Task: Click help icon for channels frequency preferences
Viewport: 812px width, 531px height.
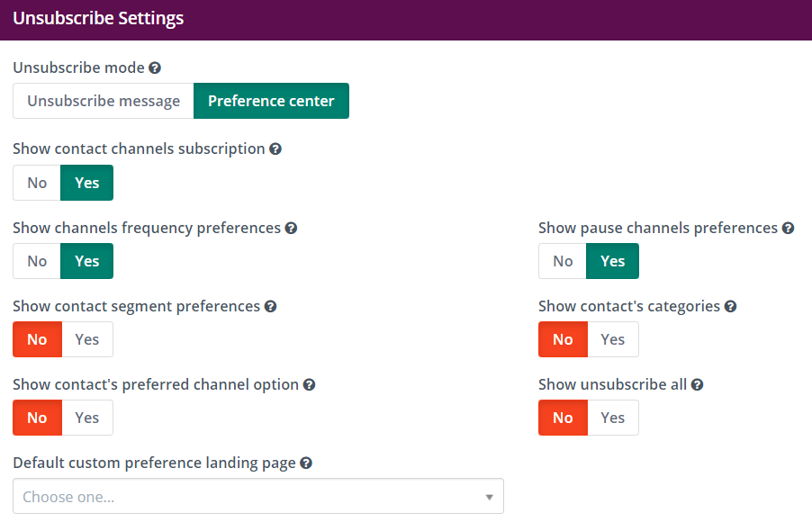Action: [x=291, y=228]
